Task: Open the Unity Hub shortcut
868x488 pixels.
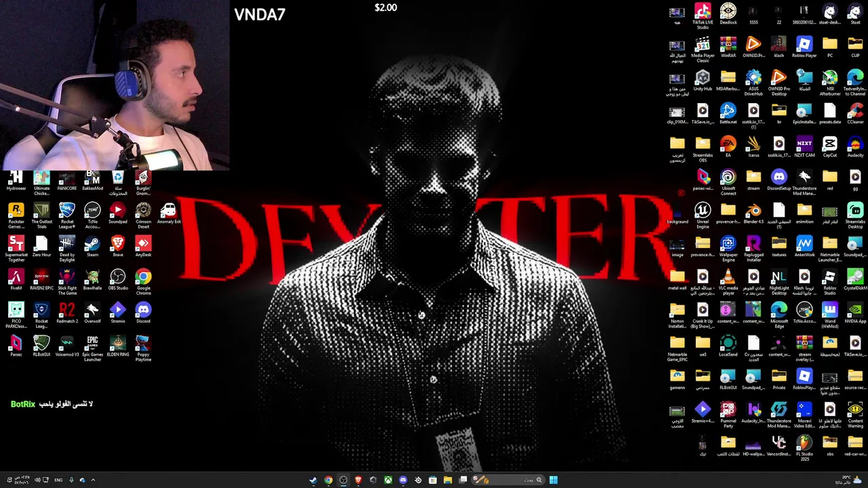Action: coord(703,81)
